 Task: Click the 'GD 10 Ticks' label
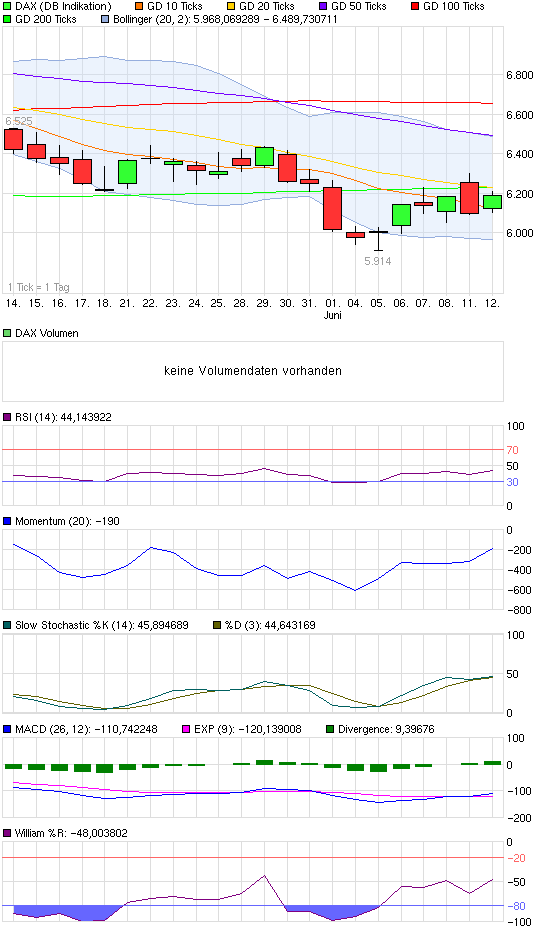175,7
